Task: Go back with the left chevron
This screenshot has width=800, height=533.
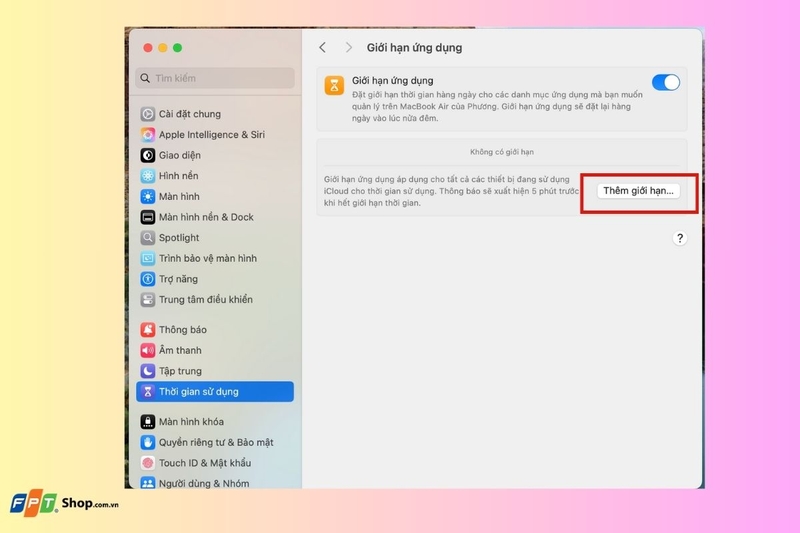Action: [322, 47]
